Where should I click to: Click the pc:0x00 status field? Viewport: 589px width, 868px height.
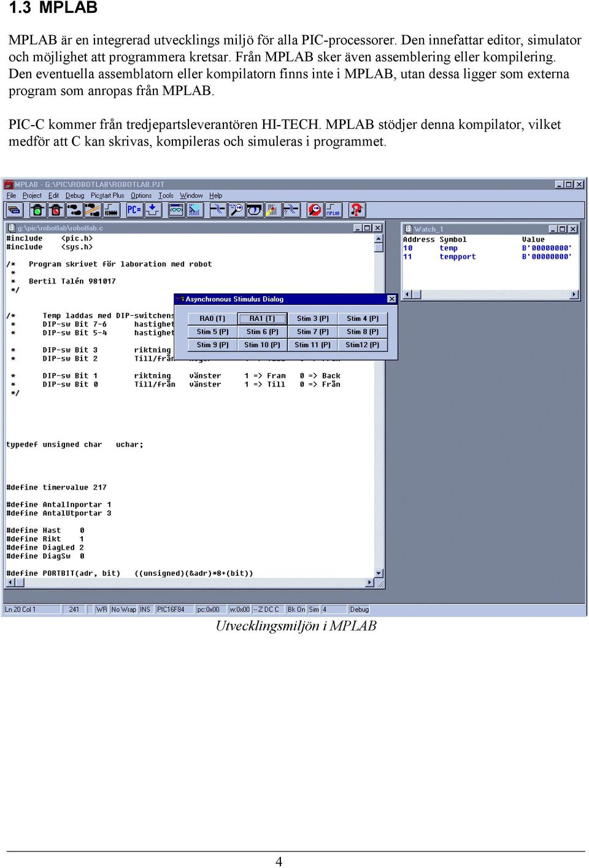[x=211, y=609]
